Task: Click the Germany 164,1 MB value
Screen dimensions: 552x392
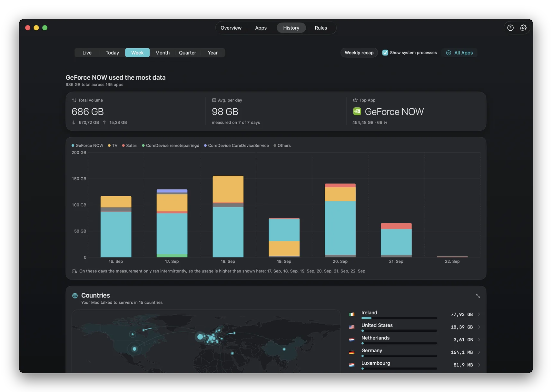Action: [462, 352]
